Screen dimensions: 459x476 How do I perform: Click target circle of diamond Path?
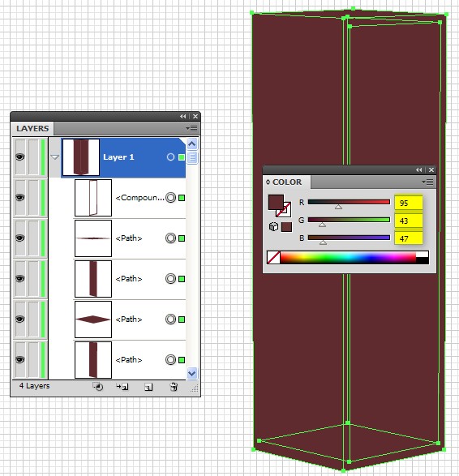(170, 319)
